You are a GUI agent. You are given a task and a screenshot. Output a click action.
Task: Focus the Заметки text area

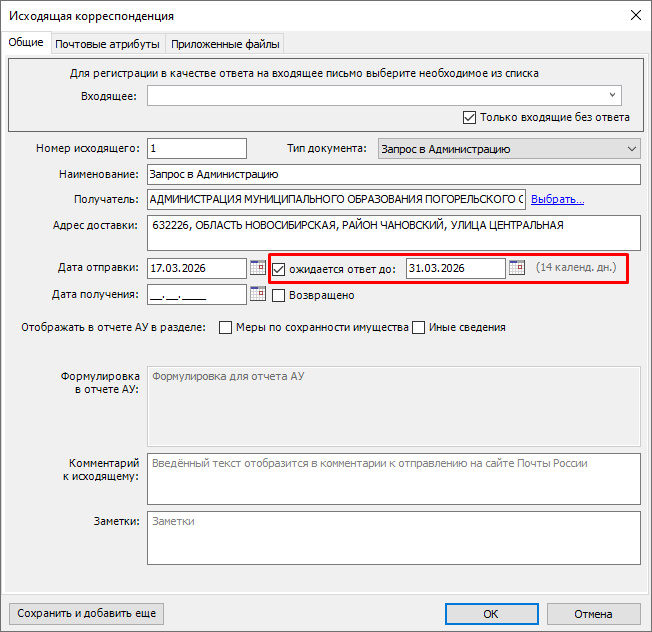(x=393, y=539)
